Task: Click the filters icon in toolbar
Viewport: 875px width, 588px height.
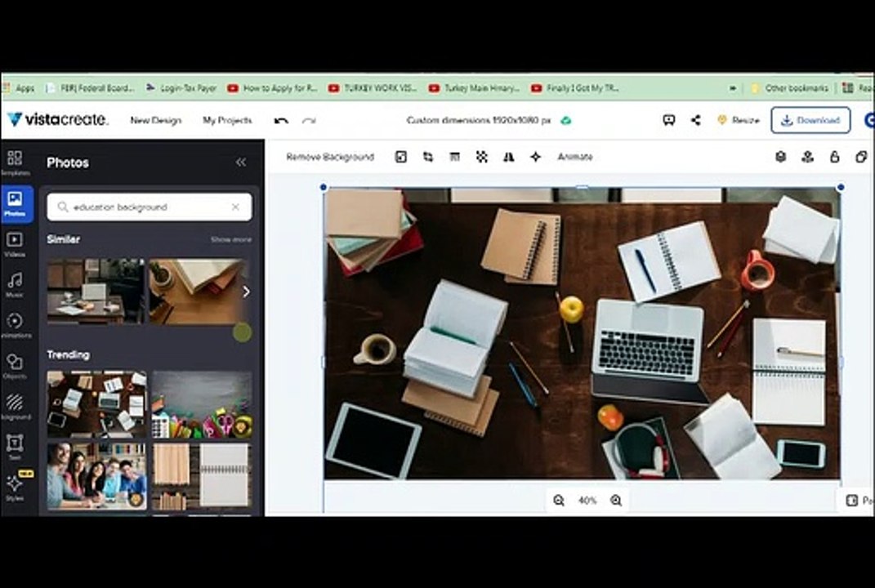Action: coord(455,157)
